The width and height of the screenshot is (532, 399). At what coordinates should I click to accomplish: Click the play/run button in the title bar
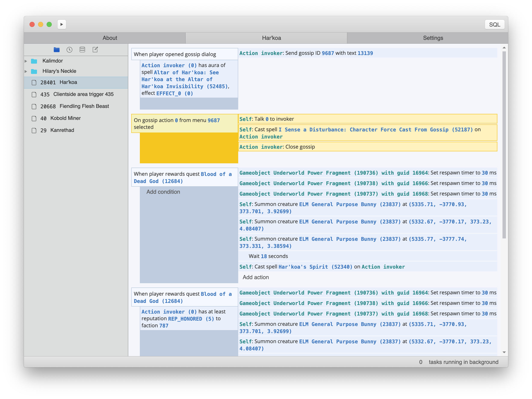62,24
